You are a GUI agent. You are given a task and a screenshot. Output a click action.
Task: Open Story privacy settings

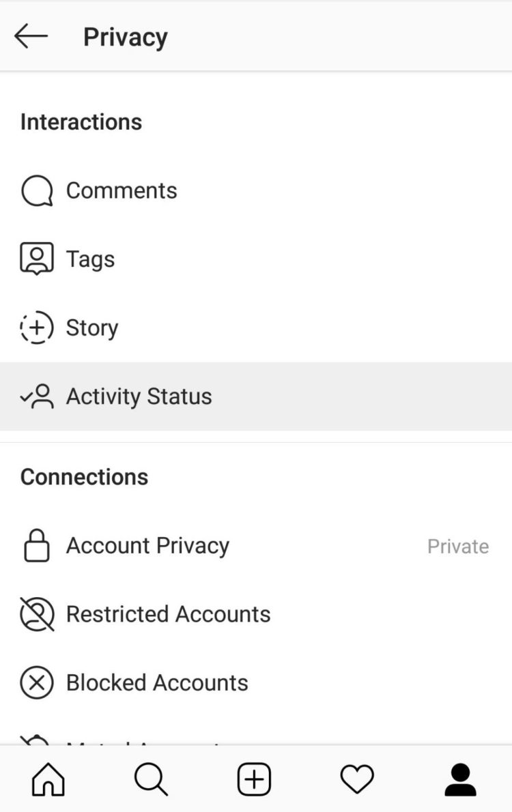click(92, 328)
